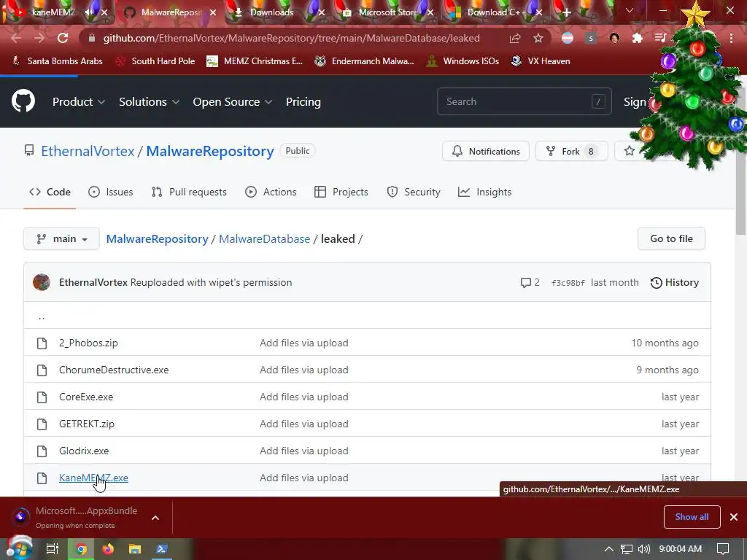Open the KaneMEMZ.exe file link
Screen dimensions: 747x560
(93, 478)
